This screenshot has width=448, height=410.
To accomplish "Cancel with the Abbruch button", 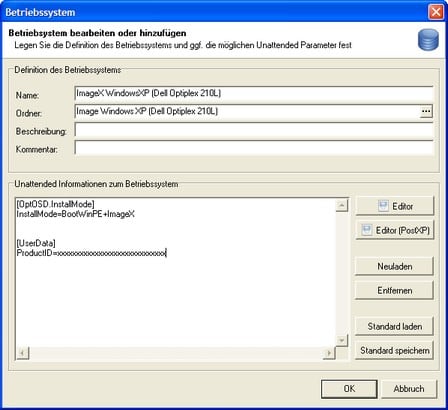I will [409, 389].
